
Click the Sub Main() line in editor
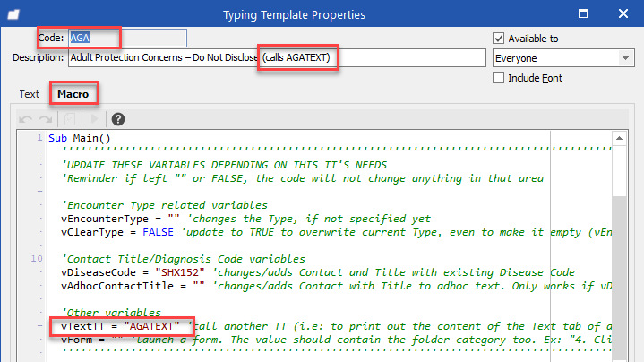point(80,138)
